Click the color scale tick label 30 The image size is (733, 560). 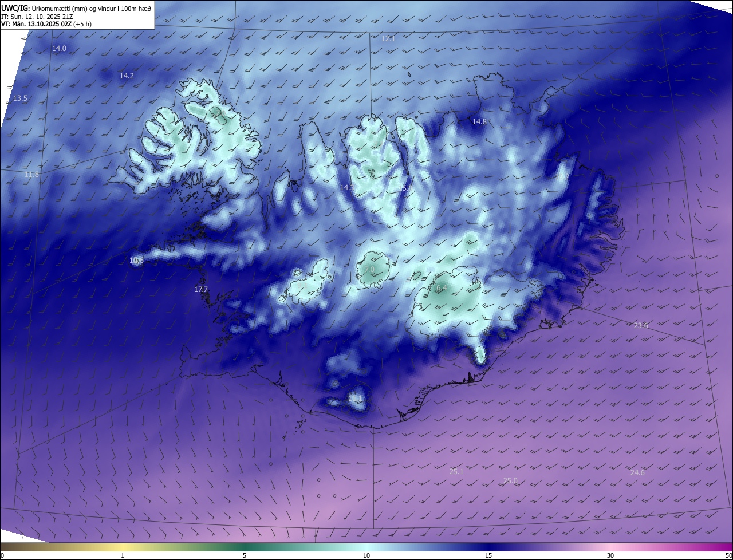tap(610, 555)
